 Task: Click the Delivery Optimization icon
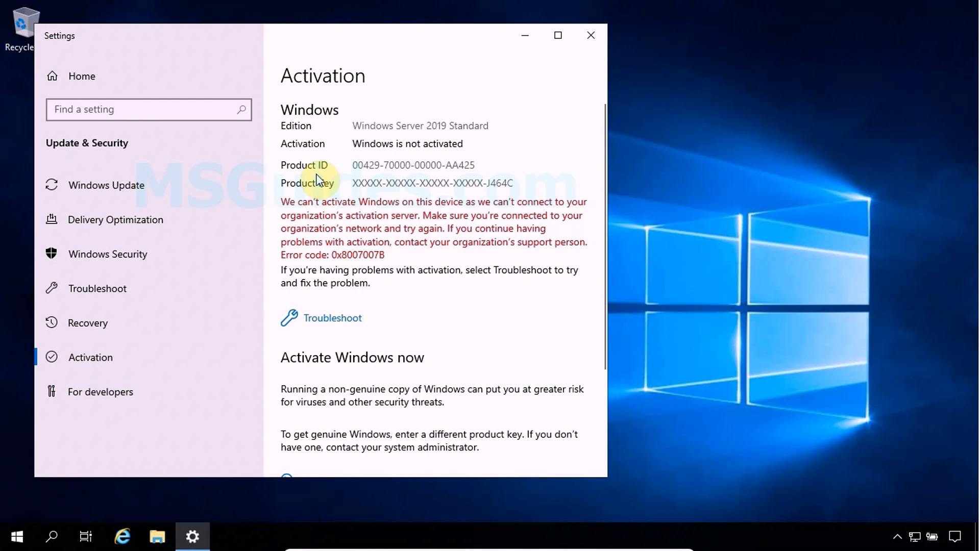point(52,219)
